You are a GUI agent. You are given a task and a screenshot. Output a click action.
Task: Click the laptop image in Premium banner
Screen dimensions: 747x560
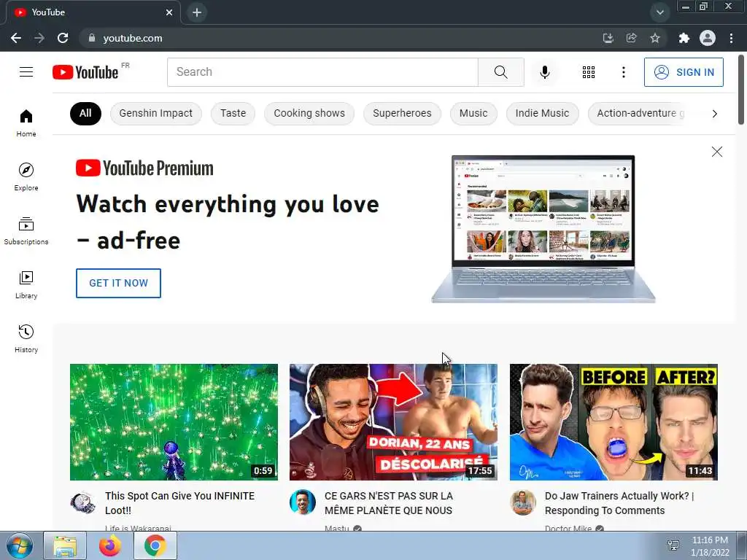point(543,228)
